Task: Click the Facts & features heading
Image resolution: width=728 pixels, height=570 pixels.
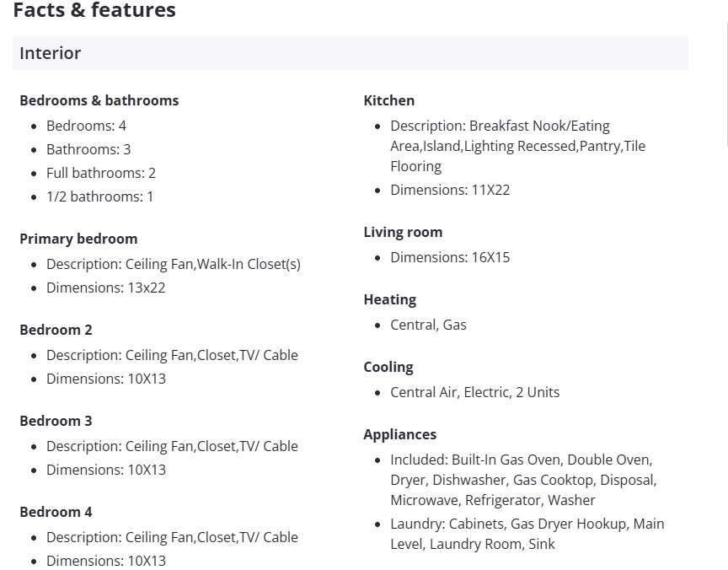Action: pyautogui.click(x=94, y=11)
